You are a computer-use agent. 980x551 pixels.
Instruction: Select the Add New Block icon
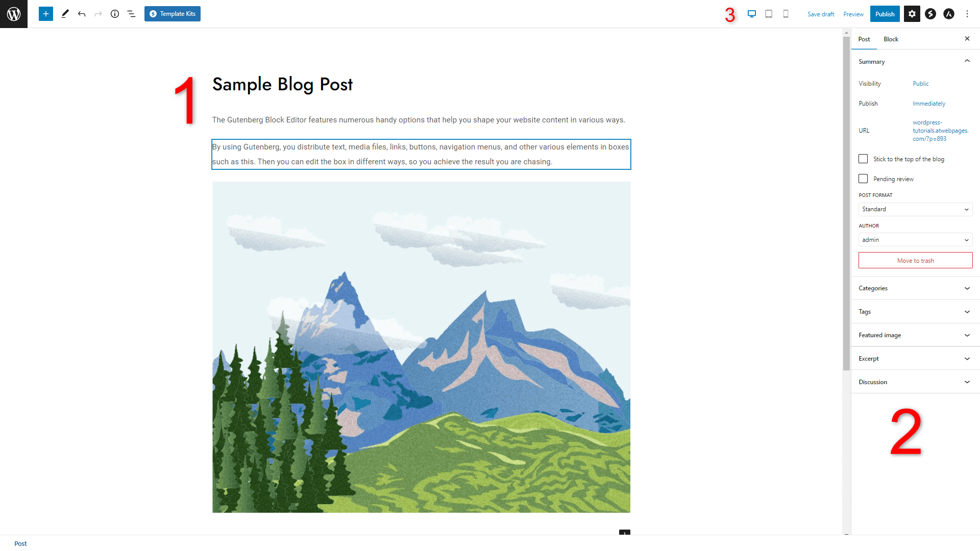[45, 13]
